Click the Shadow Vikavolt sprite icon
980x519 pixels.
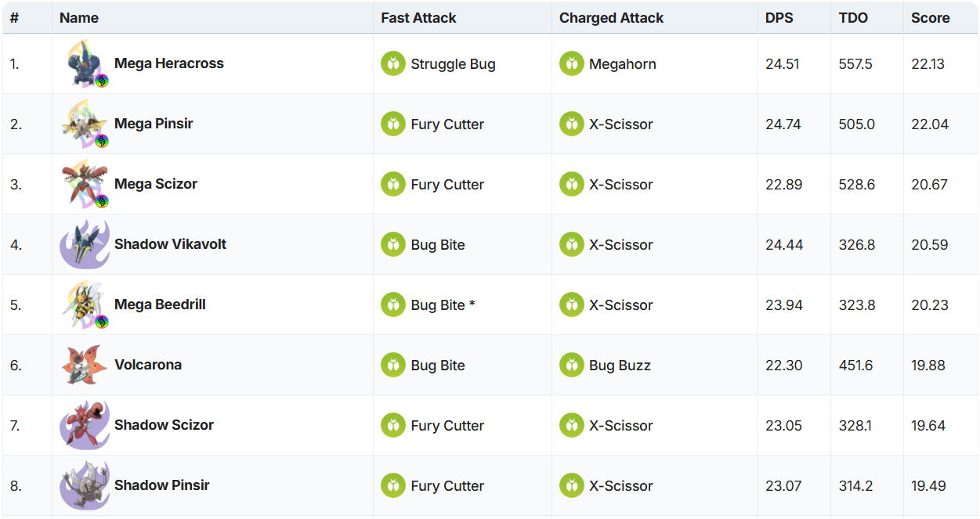point(85,244)
